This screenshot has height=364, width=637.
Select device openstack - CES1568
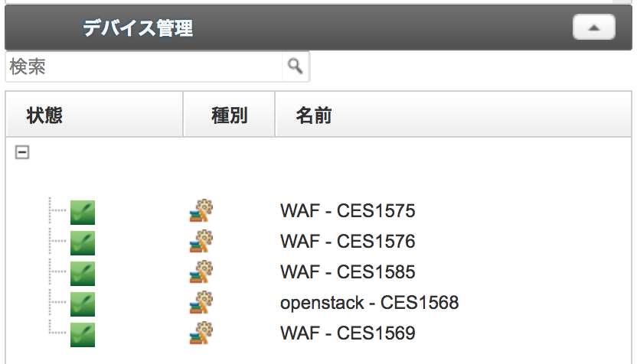(x=369, y=303)
